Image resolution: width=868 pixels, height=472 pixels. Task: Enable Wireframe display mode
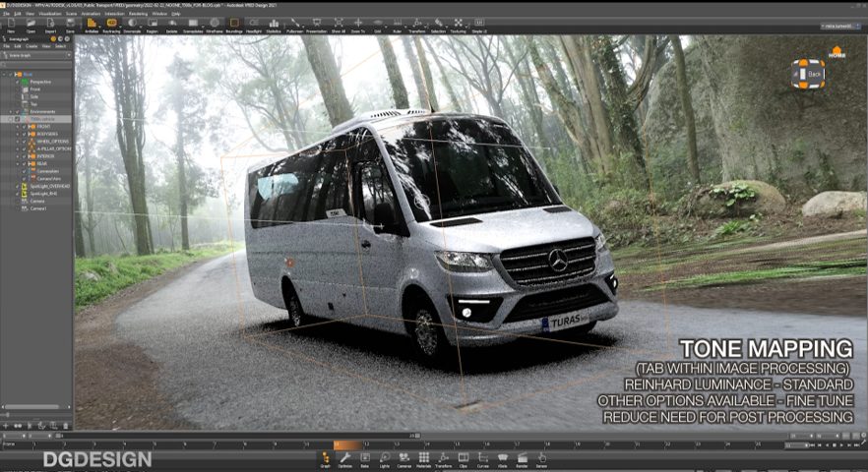213,25
